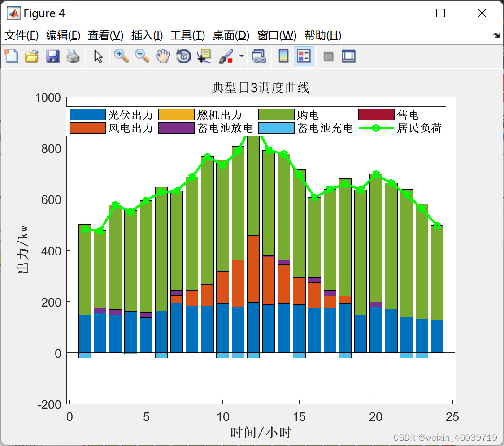Open a file with the folder icon

click(31, 56)
